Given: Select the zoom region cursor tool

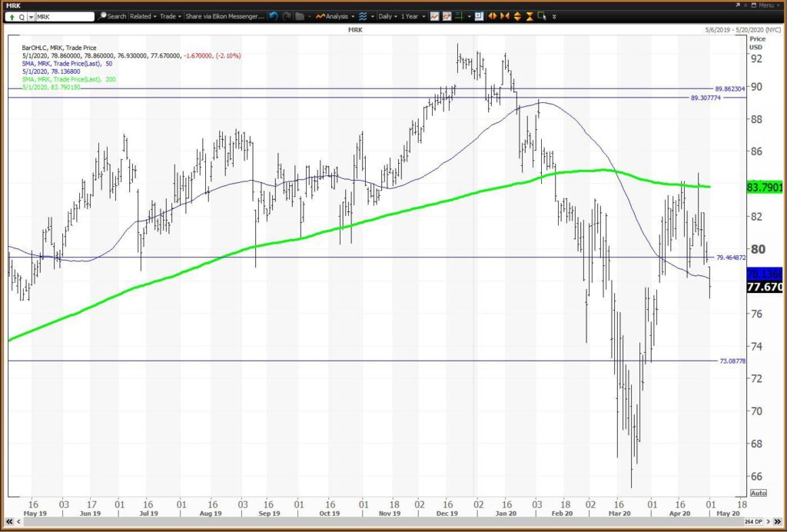Looking at the screenshot, I should click(x=542, y=16).
